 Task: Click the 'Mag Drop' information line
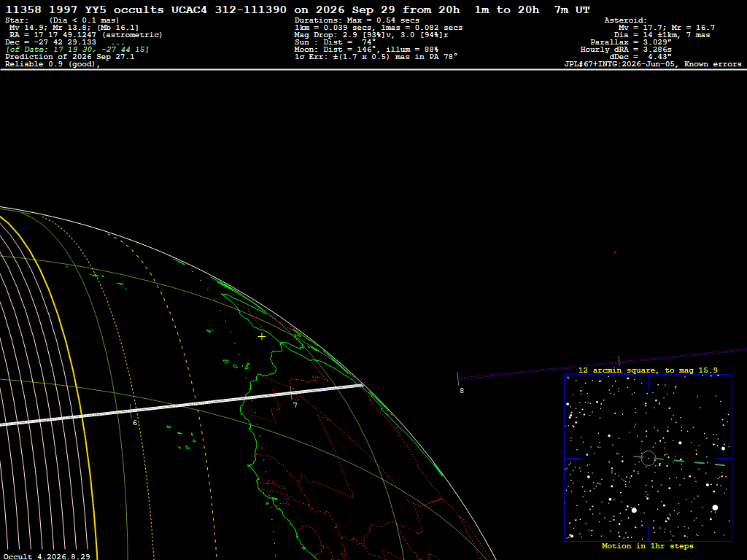(371, 35)
